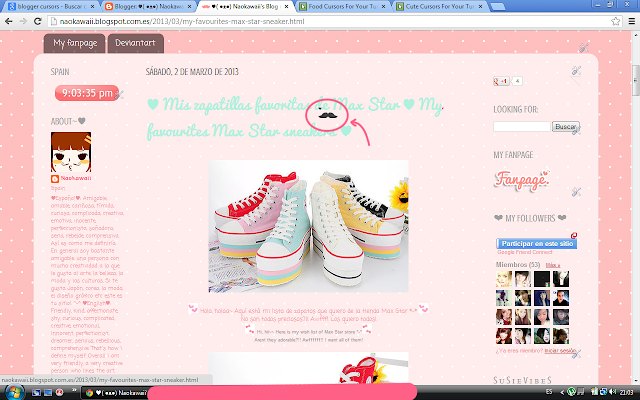Click the network tray icon
The width and height of the screenshot is (640, 400).
tap(603, 392)
